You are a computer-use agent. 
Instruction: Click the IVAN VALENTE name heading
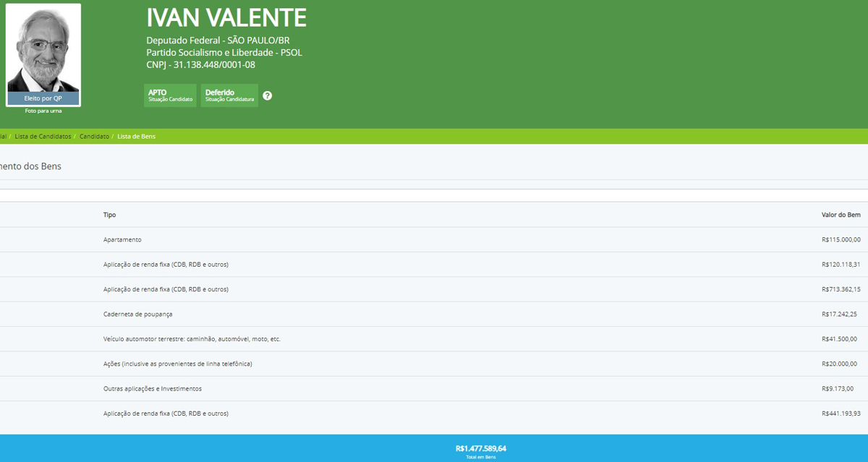226,18
